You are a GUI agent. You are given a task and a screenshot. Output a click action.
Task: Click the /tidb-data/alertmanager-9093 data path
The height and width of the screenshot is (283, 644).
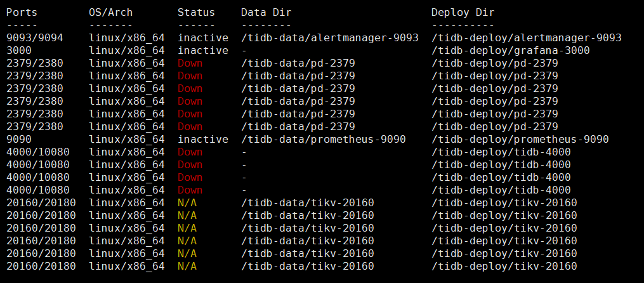tap(329, 37)
